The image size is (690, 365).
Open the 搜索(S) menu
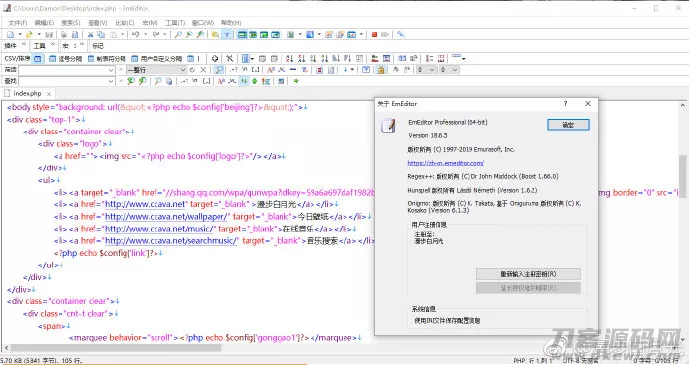point(70,22)
